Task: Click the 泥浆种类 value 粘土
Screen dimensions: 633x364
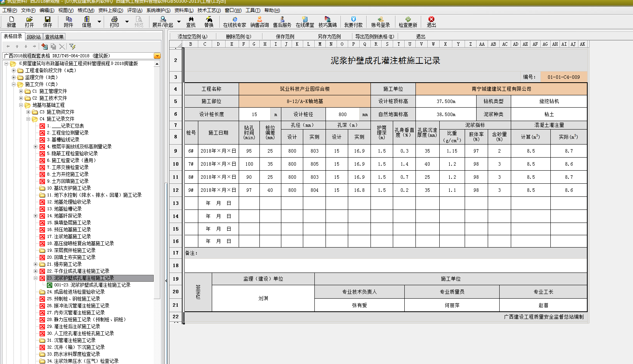Action: pos(549,114)
